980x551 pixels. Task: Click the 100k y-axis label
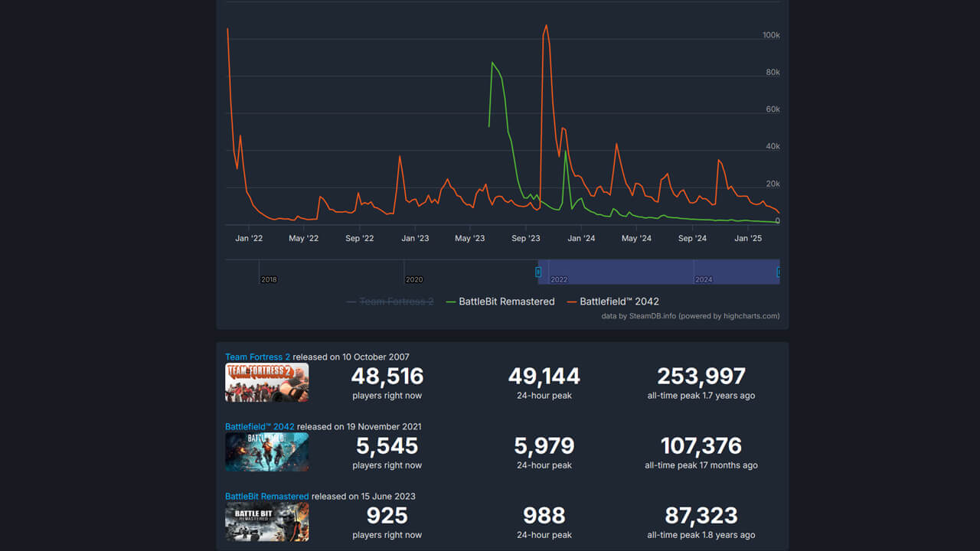771,35
